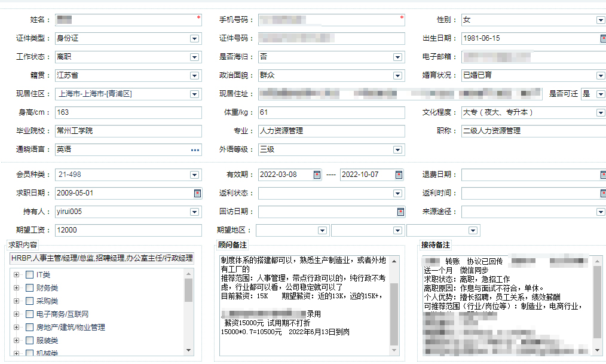Viewport: 606px width, 364px height.
Task: Click inside the 顾问备注 notes text area
Action: 305,305
